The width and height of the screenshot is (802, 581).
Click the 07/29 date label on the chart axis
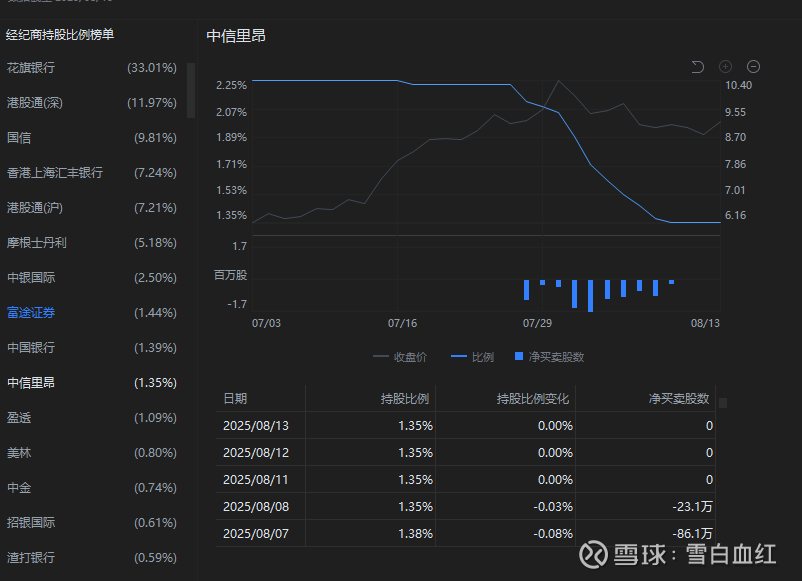537,323
